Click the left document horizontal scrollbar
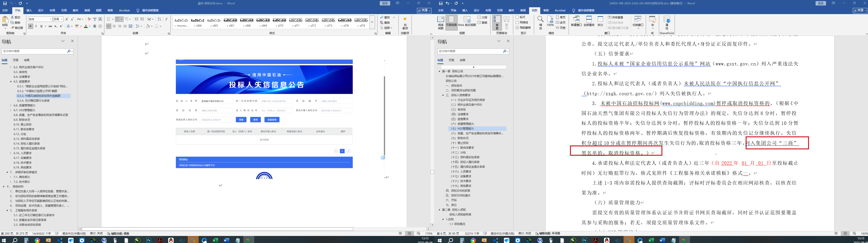 coord(217,229)
